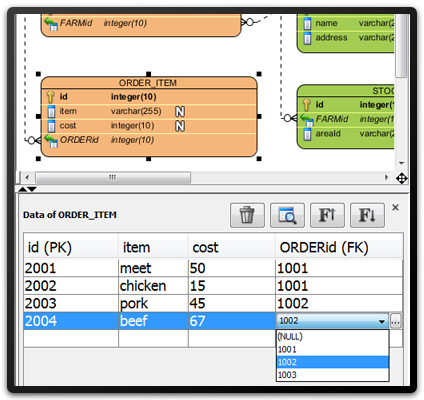Viewport: 424px width, 400px height.
Task: Click the vertical scrollbar thumb of the diagram
Action: (x=401, y=45)
